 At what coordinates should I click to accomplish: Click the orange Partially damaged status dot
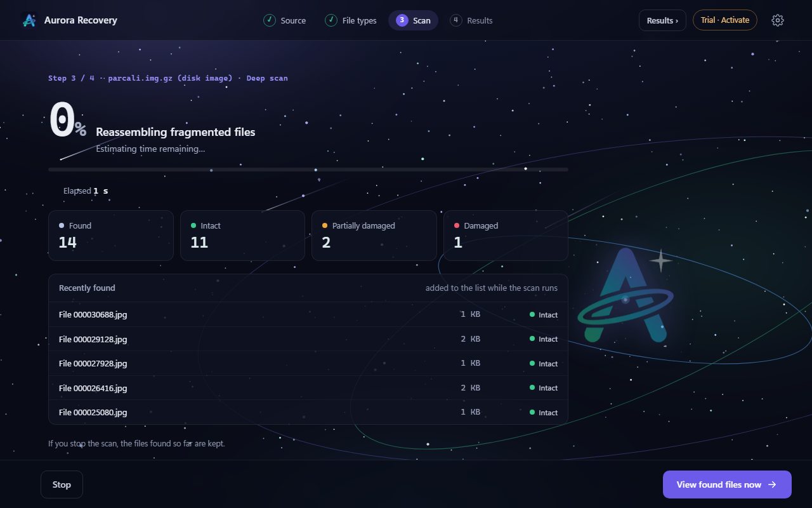[x=325, y=225]
